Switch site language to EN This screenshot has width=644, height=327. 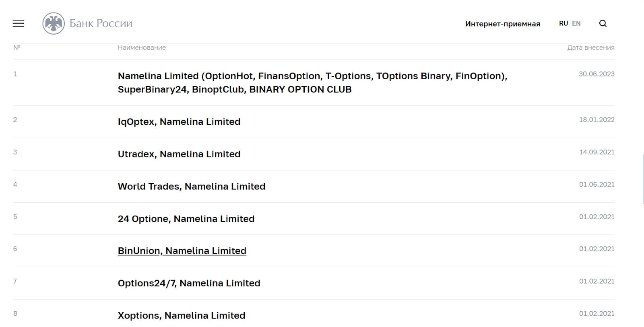coord(576,23)
